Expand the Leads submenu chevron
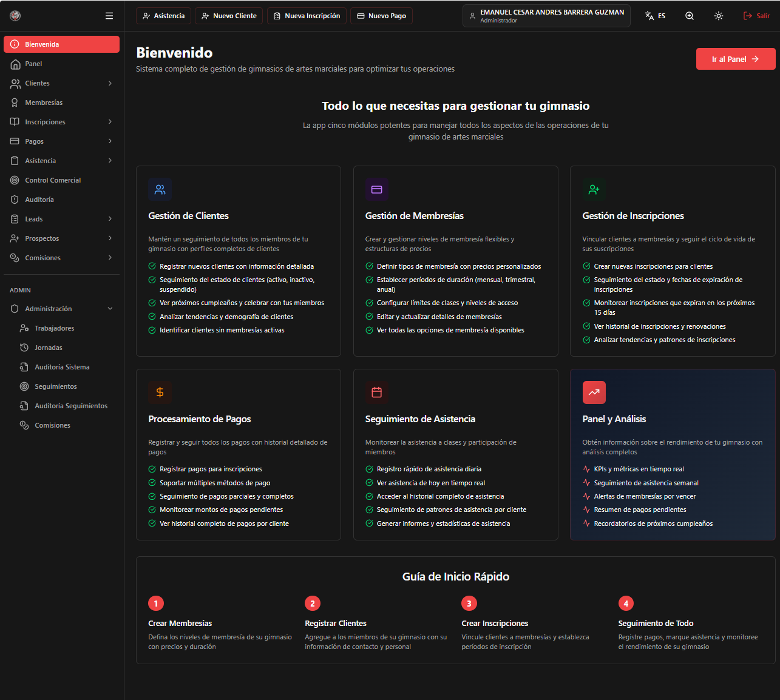The height and width of the screenshot is (700, 780). 110,219
